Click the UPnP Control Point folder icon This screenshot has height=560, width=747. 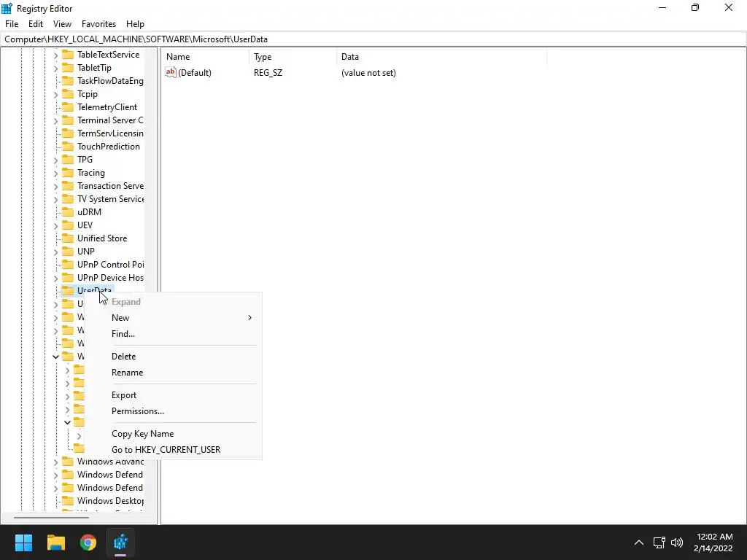[x=68, y=264]
